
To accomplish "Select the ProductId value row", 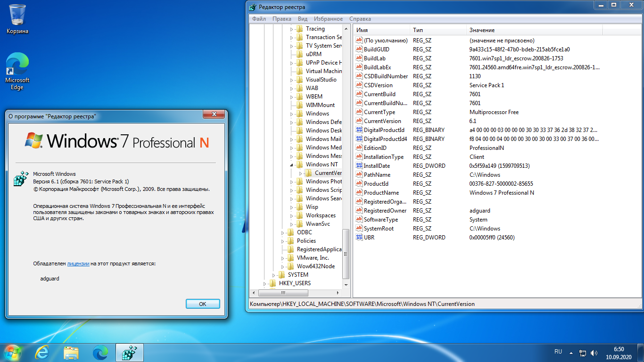I will (496, 184).
